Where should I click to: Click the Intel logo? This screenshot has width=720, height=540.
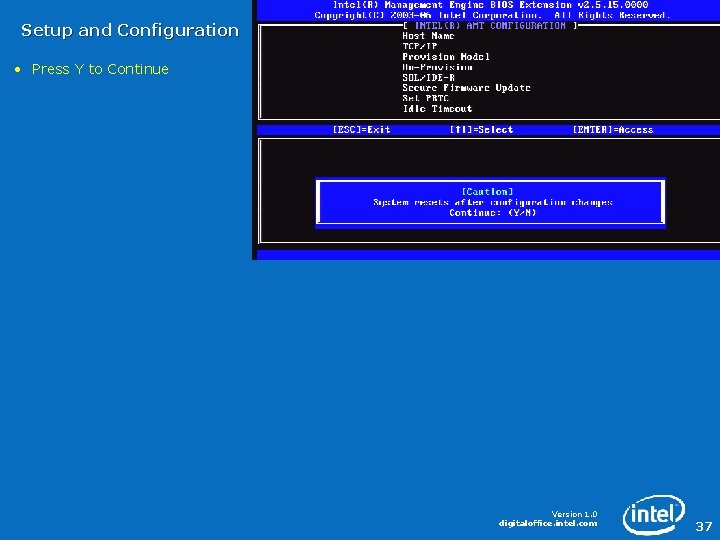click(653, 515)
